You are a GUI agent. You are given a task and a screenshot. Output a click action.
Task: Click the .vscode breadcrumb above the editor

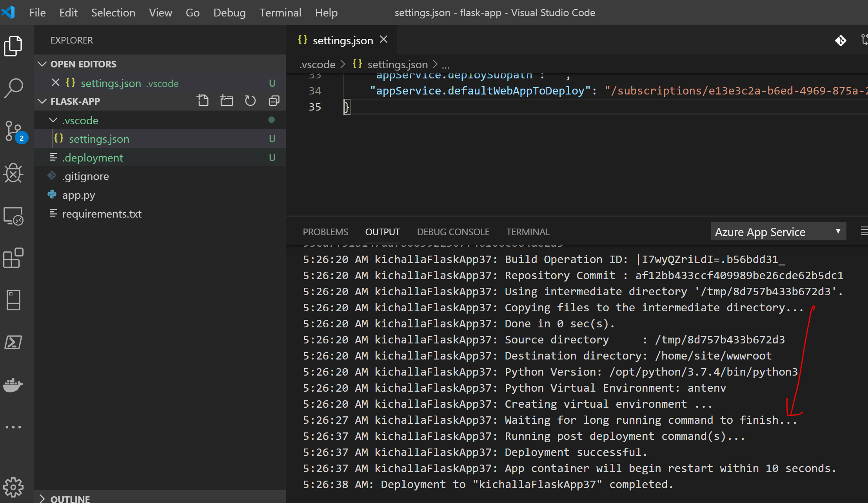[317, 64]
